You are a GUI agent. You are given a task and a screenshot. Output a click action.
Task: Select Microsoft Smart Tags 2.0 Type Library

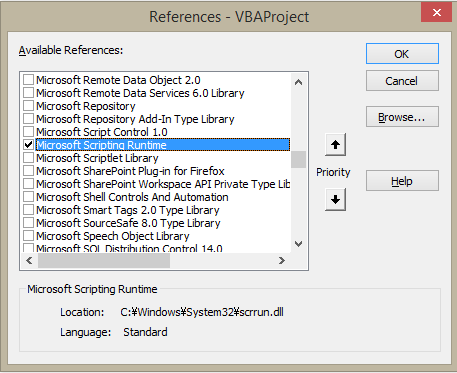point(128,210)
